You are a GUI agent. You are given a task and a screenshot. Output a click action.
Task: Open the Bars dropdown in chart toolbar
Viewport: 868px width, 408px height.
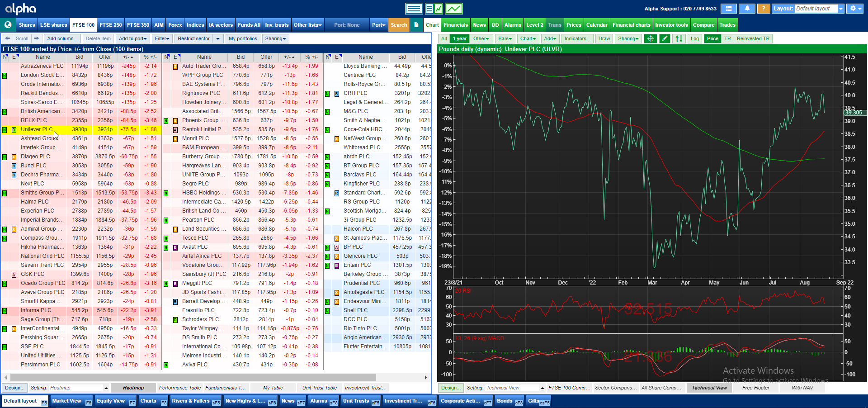tap(505, 38)
